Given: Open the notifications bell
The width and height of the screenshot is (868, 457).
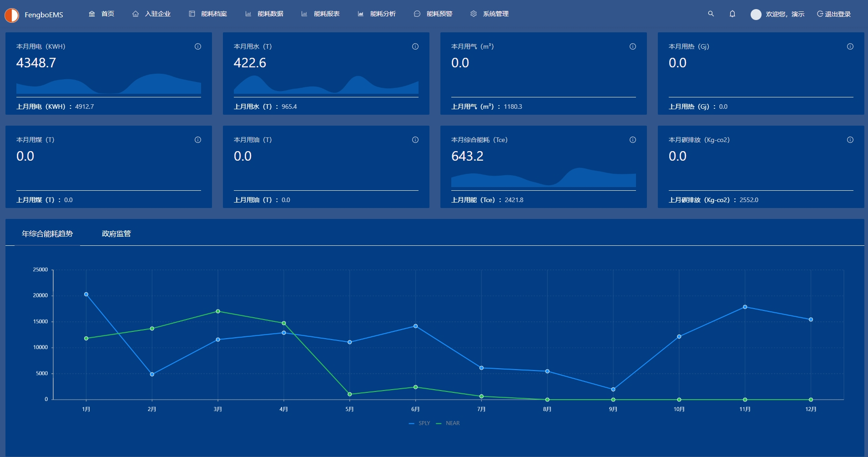Looking at the screenshot, I should (732, 14).
